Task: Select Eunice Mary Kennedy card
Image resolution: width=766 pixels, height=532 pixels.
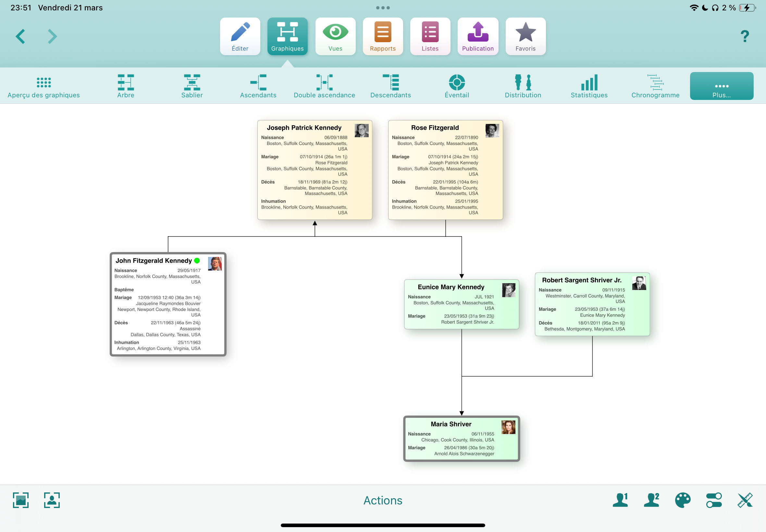Action: click(462, 304)
